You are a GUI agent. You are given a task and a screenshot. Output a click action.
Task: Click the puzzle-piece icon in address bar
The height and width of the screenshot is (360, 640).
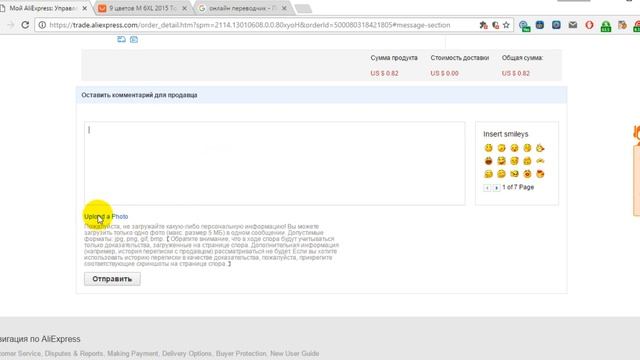pos(484,25)
